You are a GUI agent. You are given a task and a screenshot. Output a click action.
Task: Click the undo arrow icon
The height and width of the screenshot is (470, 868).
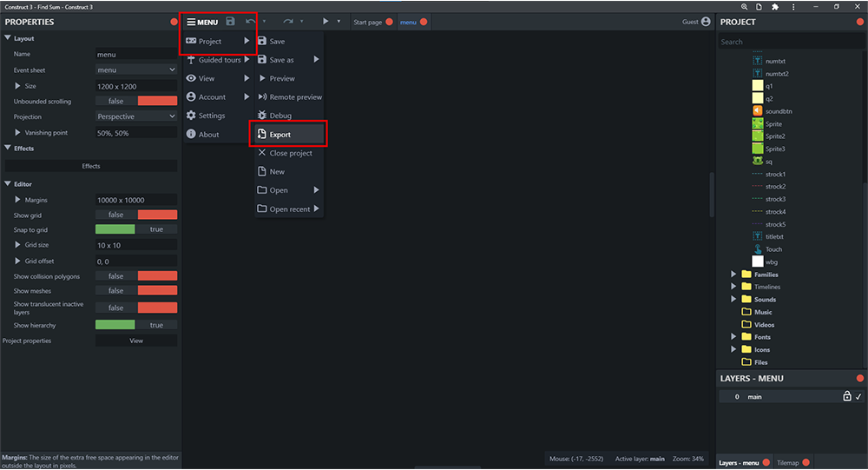251,22
